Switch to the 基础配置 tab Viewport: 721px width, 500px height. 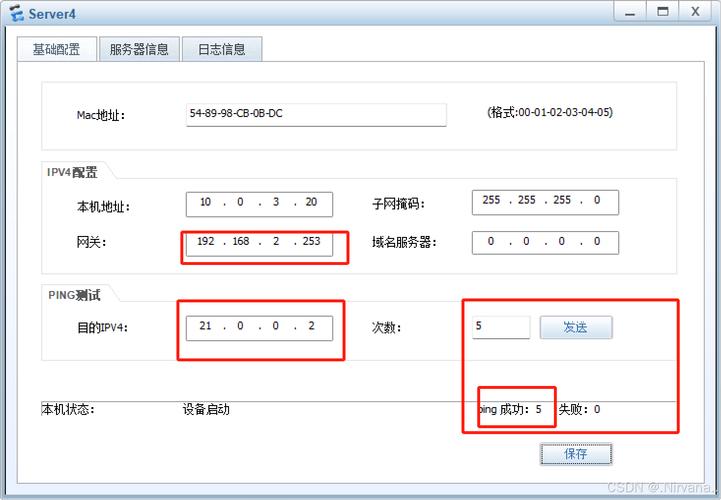coord(57,49)
